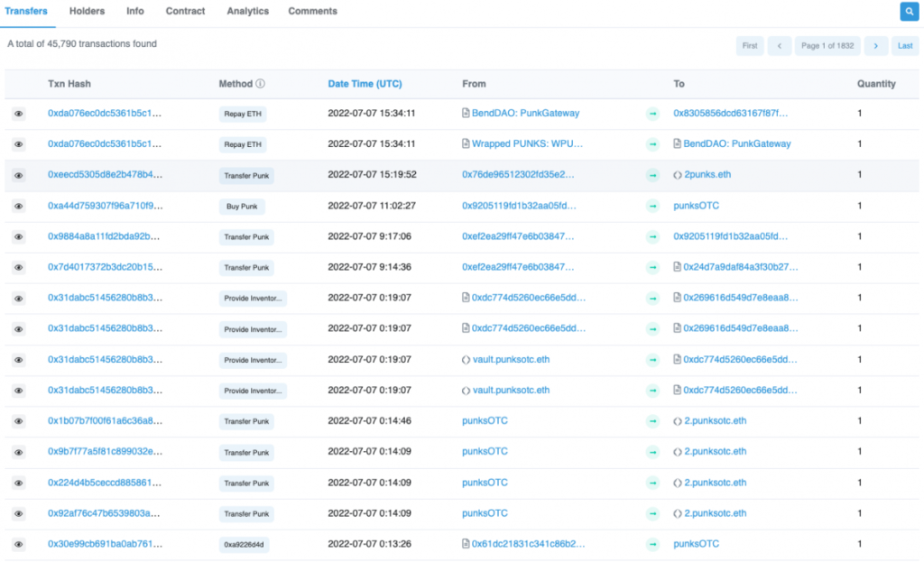
Task: Click the contract icon beside BendDAO: PunkGateway sender
Action: [x=466, y=113]
